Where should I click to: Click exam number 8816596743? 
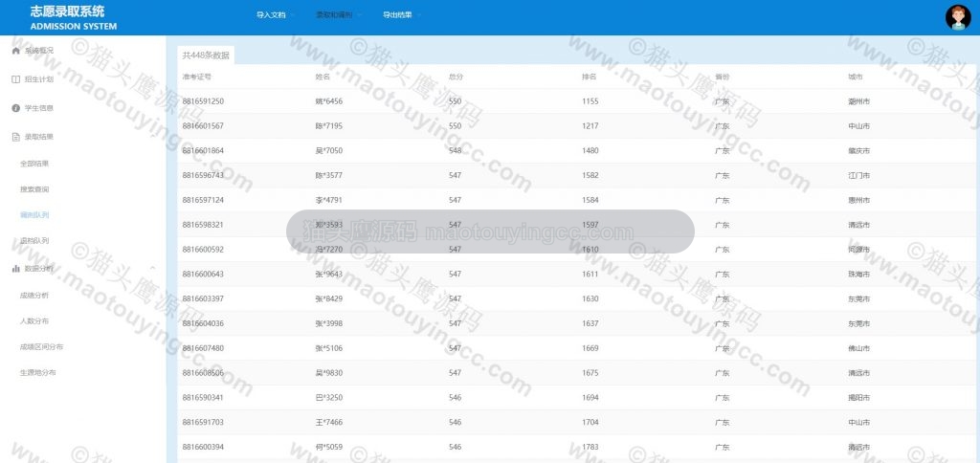[x=203, y=176]
